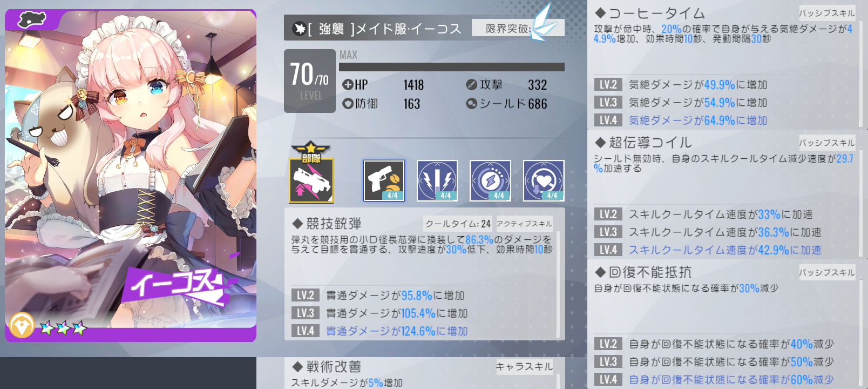
Task: Click the 70/70 LEVEL box
Action: click(x=310, y=81)
